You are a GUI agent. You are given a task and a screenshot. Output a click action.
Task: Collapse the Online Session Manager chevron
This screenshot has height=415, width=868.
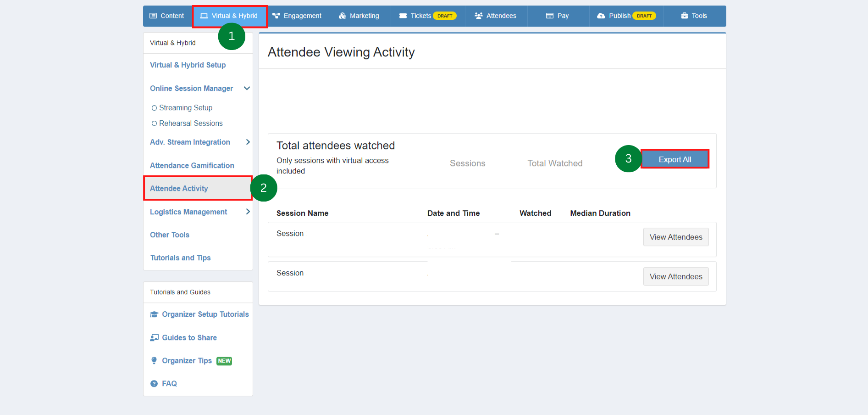click(247, 88)
